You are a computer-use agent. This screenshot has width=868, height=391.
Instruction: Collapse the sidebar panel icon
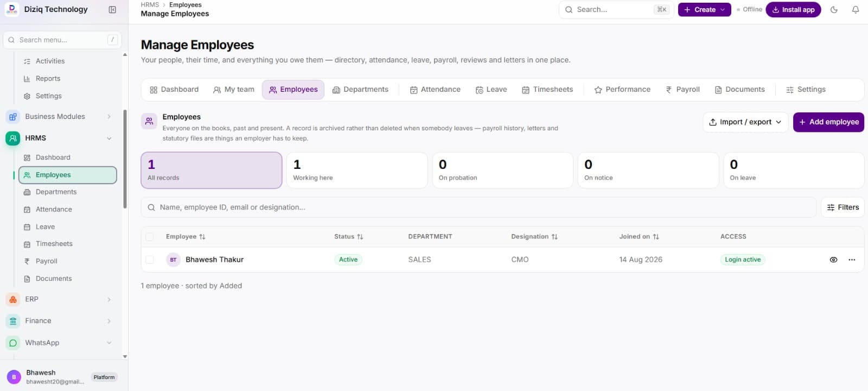coord(112,10)
